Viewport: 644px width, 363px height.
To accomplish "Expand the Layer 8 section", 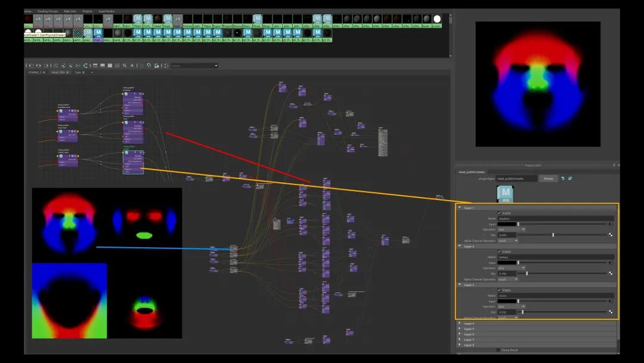I will click(x=460, y=345).
